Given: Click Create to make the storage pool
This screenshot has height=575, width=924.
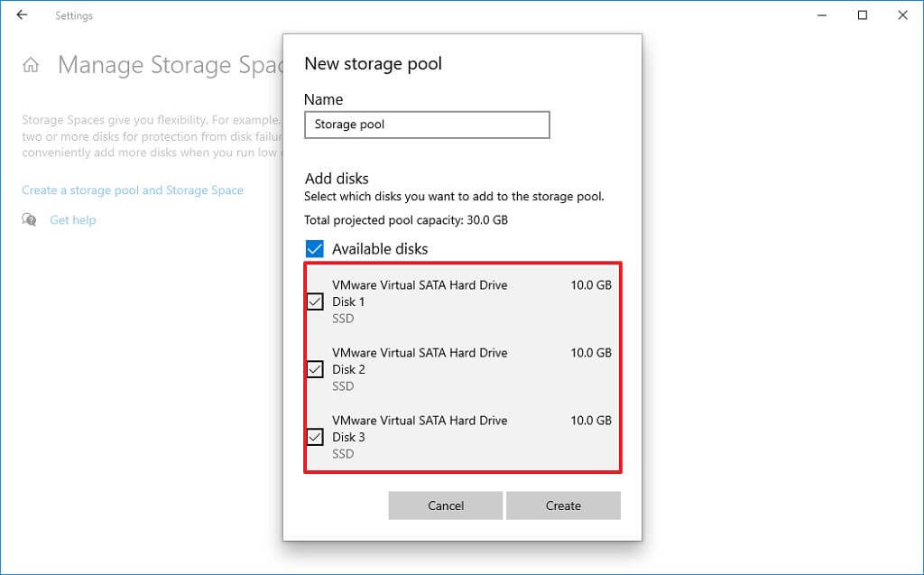Looking at the screenshot, I should tap(563, 505).
